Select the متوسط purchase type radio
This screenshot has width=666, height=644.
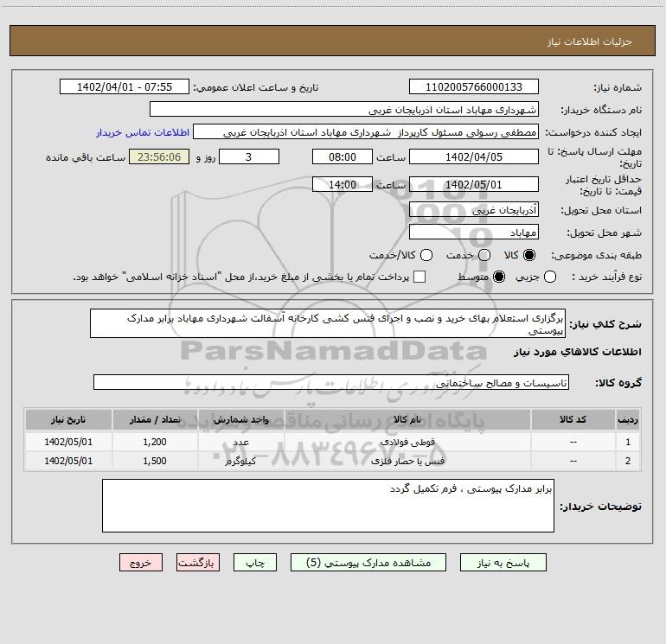(x=499, y=277)
